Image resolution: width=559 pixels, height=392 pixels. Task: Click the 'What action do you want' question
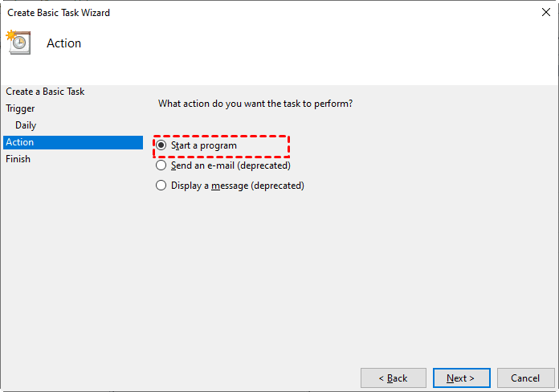tap(255, 104)
